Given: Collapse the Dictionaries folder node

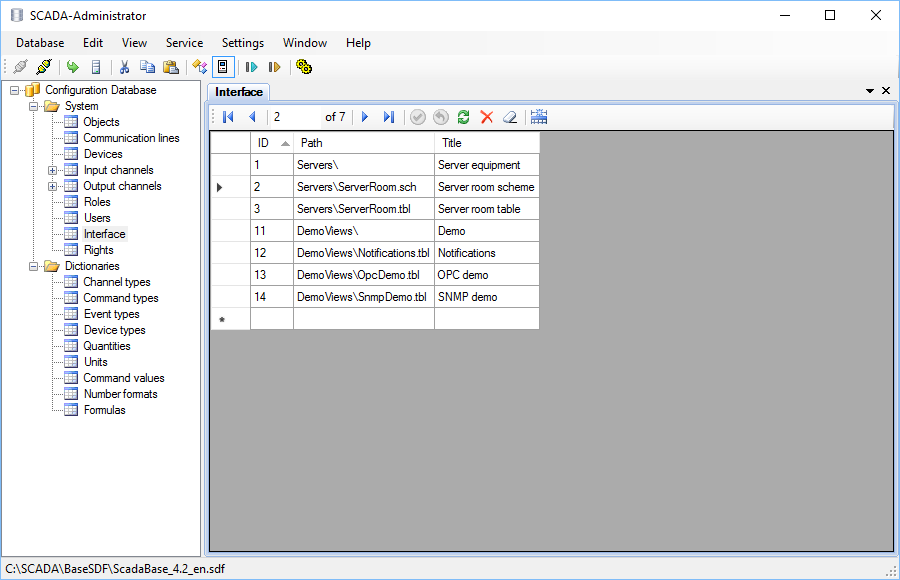Looking at the screenshot, I should coord(34,266).
